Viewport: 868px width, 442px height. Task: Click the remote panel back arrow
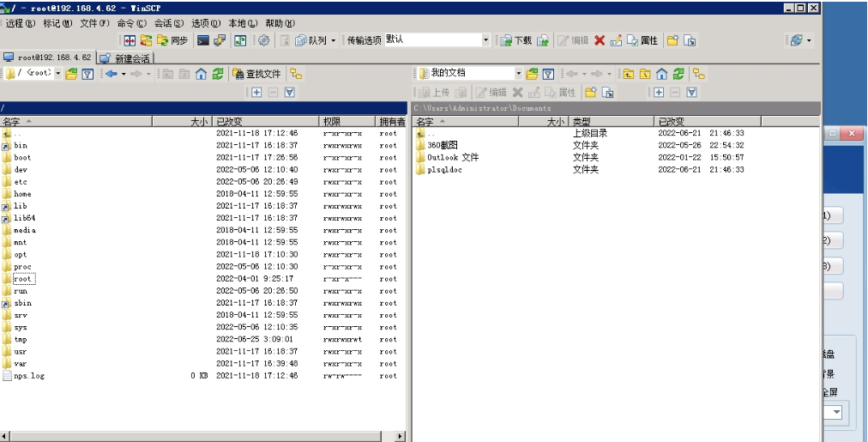pos(112,74)
